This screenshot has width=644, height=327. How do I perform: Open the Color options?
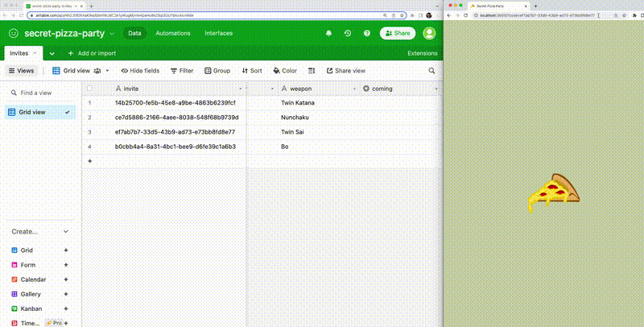point(285,71)
